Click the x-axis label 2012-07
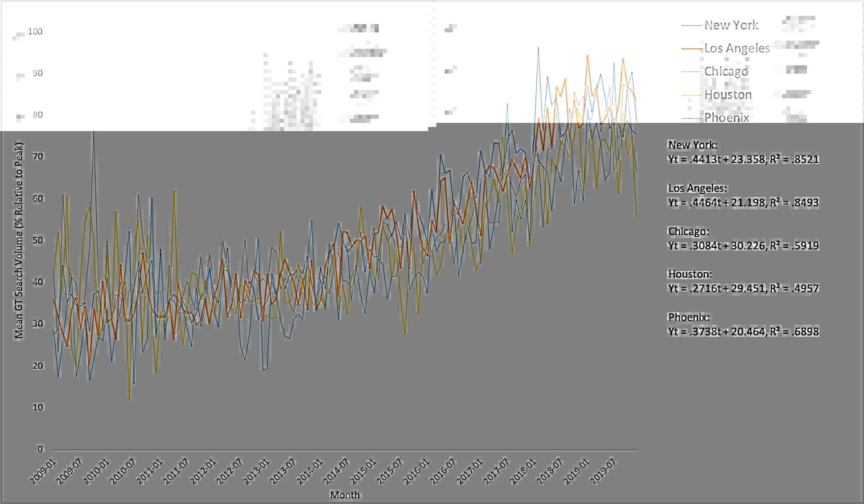 pyautogui.click(x=229, y=471)
